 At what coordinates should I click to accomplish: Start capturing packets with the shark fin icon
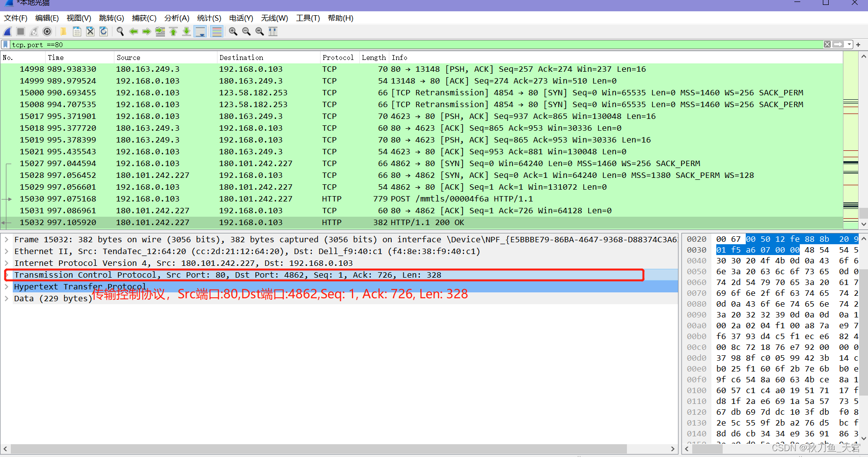pos(7,31)
